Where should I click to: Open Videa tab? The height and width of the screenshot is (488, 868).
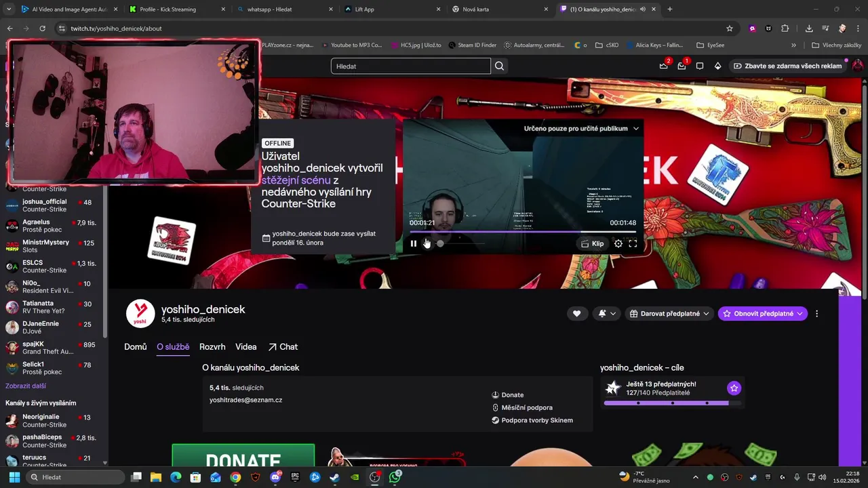click(x=246, y=346)
